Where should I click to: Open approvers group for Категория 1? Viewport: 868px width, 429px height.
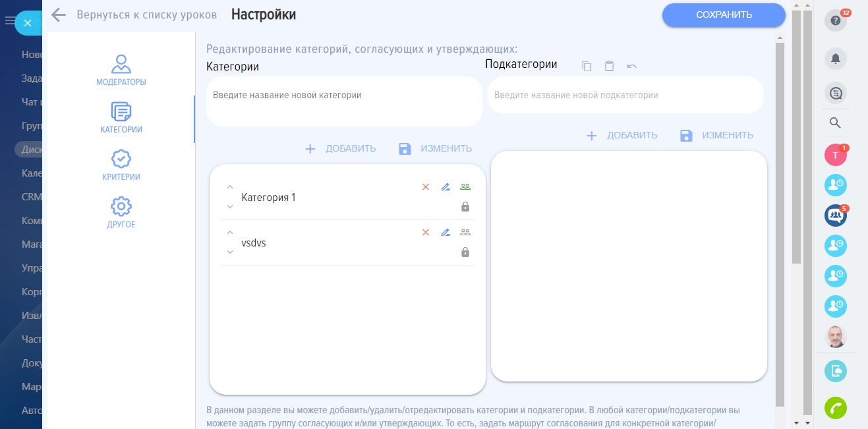click(x=465, y=187)
